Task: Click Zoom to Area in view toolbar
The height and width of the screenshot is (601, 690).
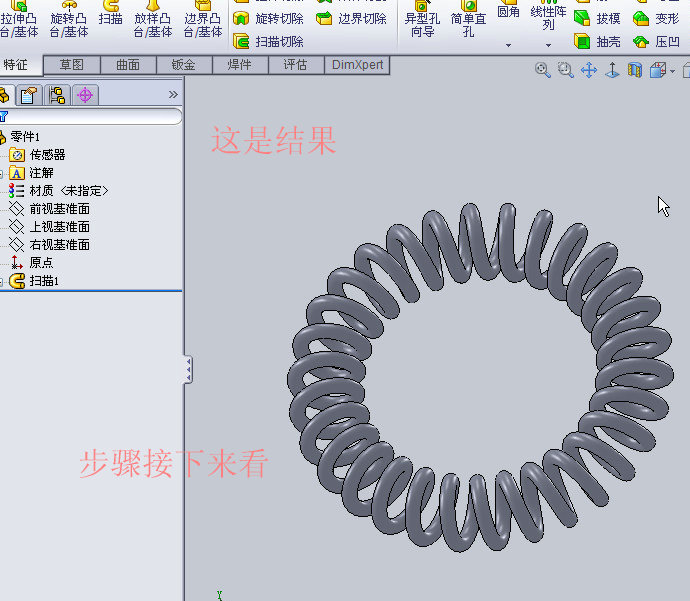Action: click(x=565, y=70)
